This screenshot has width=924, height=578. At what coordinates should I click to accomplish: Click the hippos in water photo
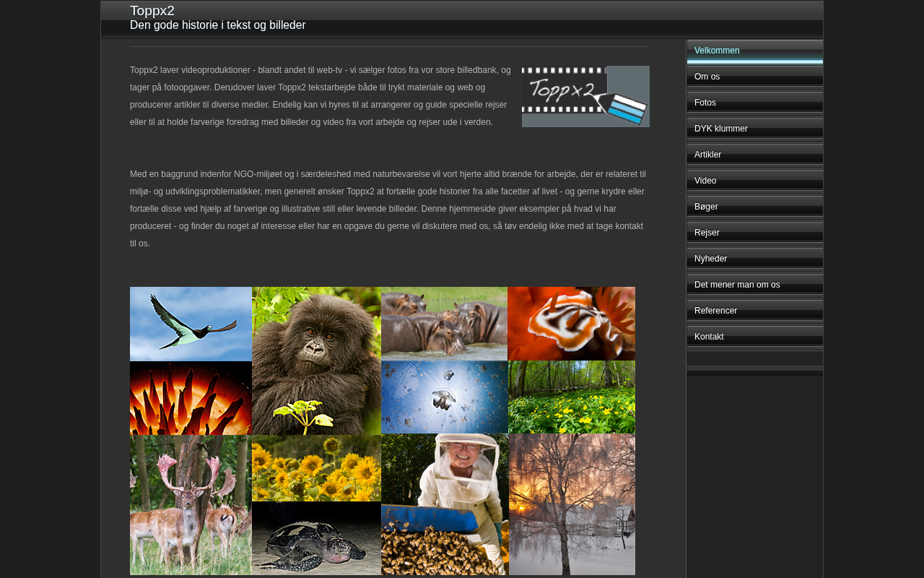[x=444, y=323]
